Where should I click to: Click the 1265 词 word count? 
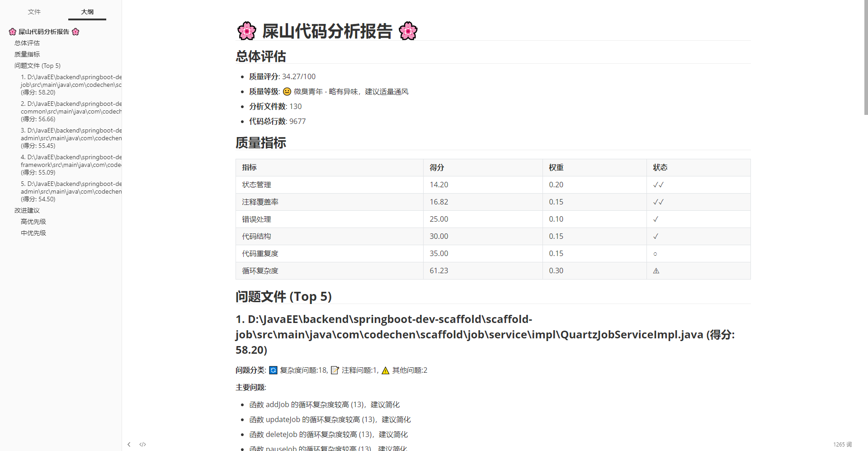(842, 444)
